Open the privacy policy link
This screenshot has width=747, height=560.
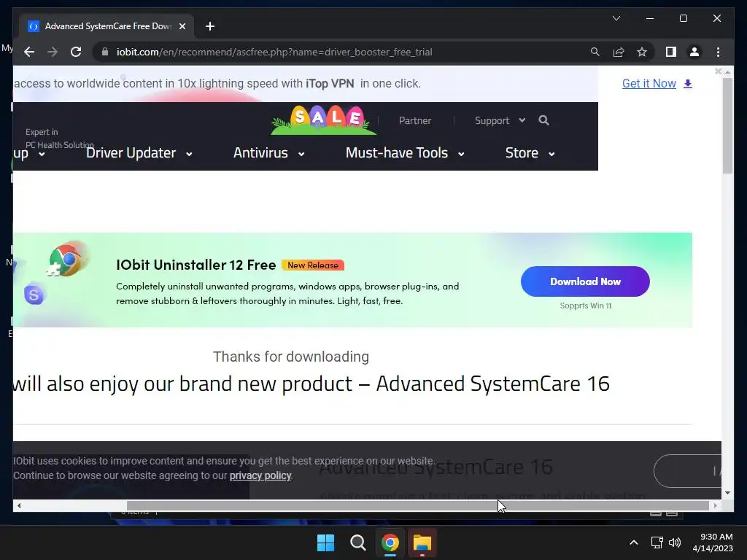(x=260, y=475)
